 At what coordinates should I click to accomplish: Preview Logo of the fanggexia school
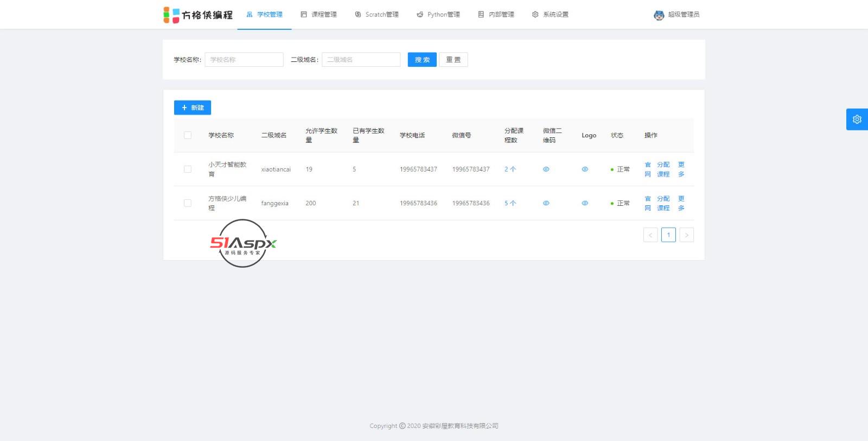585,203
